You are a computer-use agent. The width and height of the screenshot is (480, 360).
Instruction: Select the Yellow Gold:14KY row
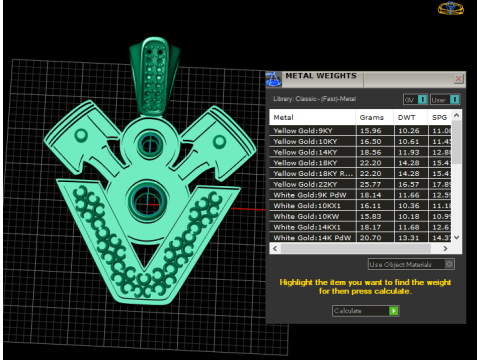click(x=360, y=152)
